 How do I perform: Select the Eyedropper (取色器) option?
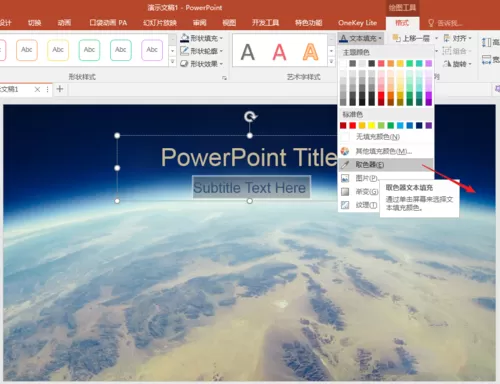click(386, 165)
